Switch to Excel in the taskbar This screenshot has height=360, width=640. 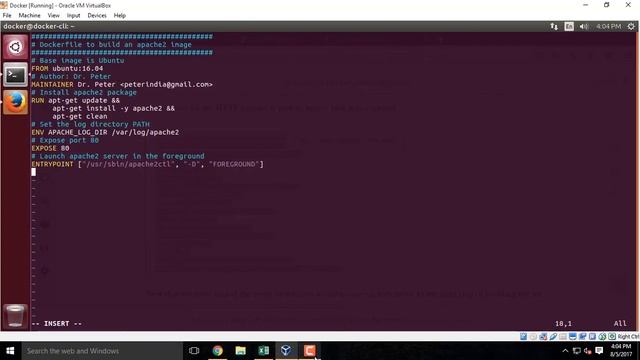click(263, 351)
